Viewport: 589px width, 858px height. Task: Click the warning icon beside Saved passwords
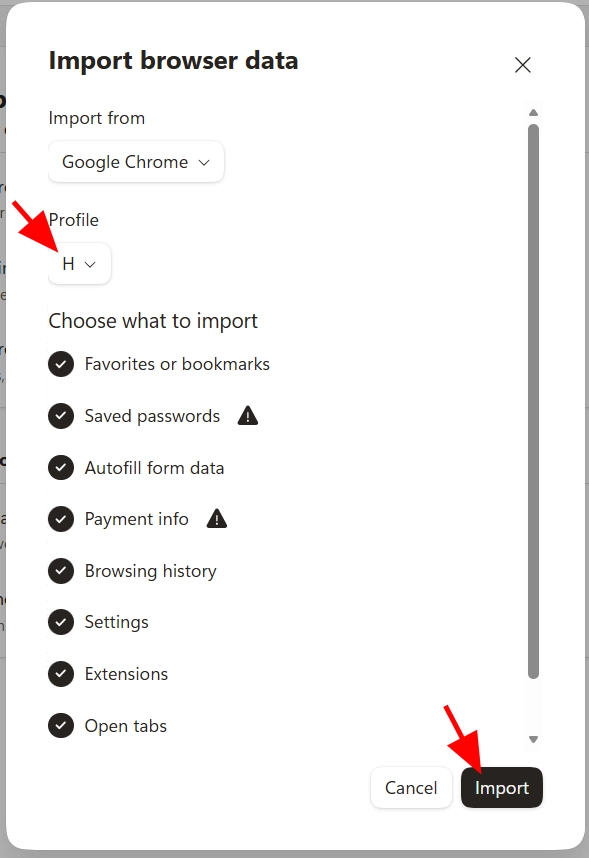247,416
